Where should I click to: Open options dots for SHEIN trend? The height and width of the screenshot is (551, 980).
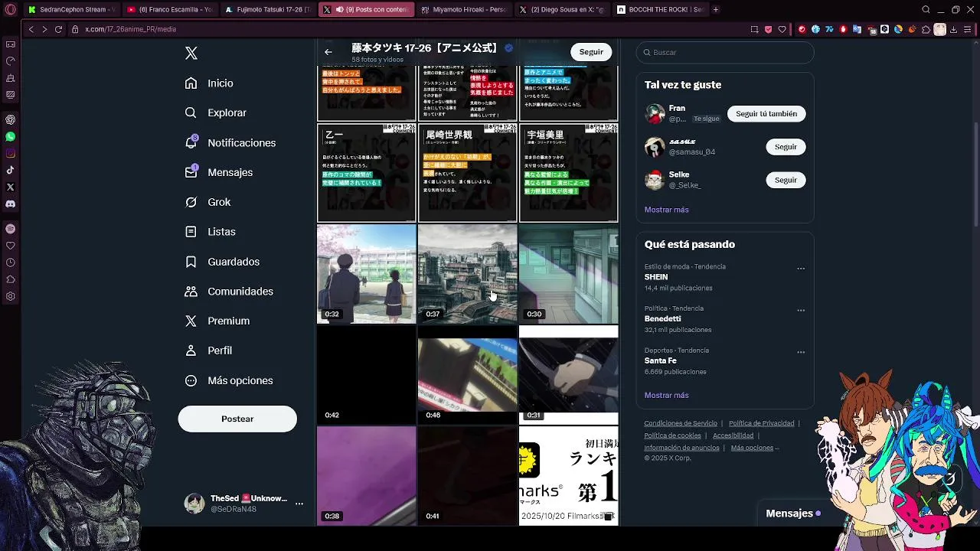tap(801, 269)
